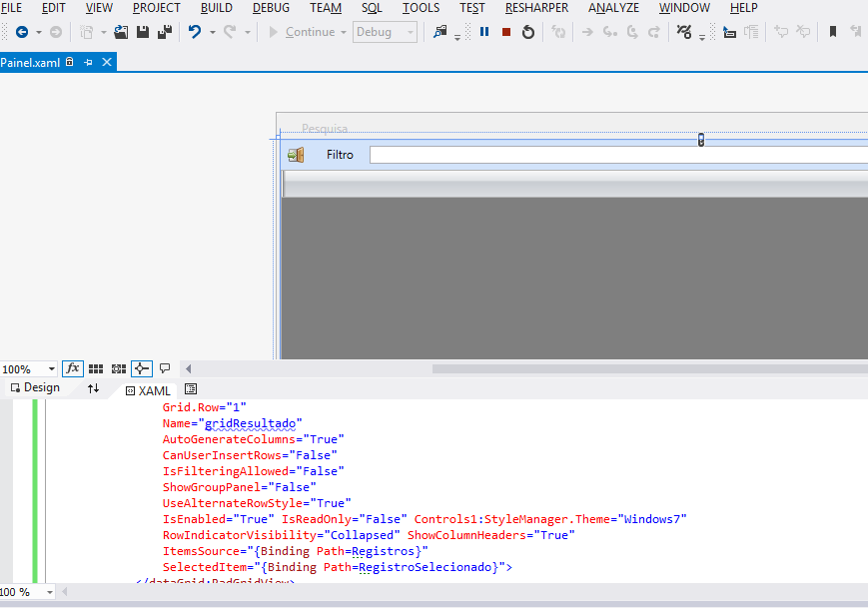Open the Continue button dropdown arrow
The height and width of the screenshot is (608, 868).
coord(344,32)
